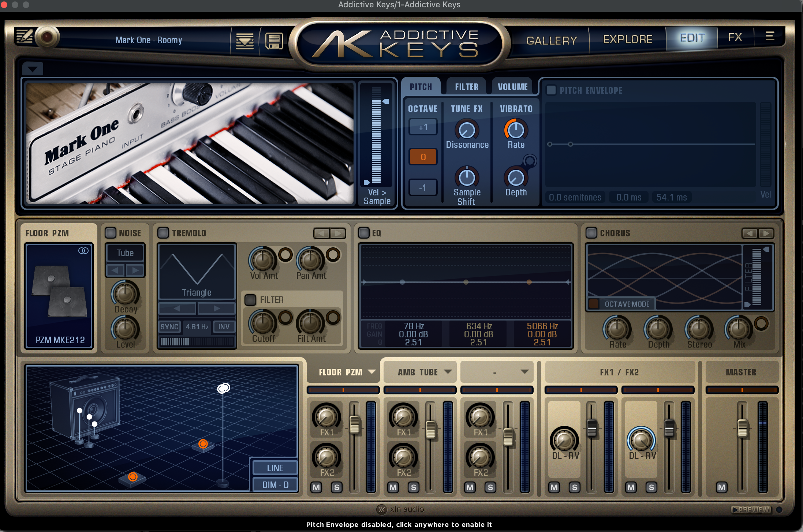Select previous chorus preset arrow
The image size is (803, 532).
(750, 233)
